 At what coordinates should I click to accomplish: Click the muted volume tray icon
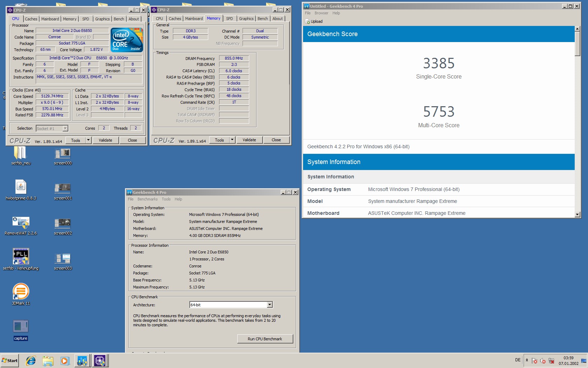tap(543, 361)
